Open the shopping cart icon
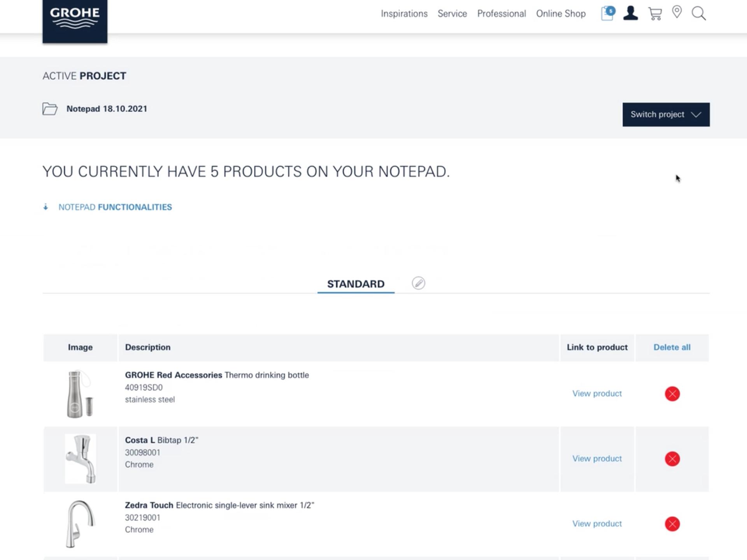Screen dimensions: 747x560 655,14
